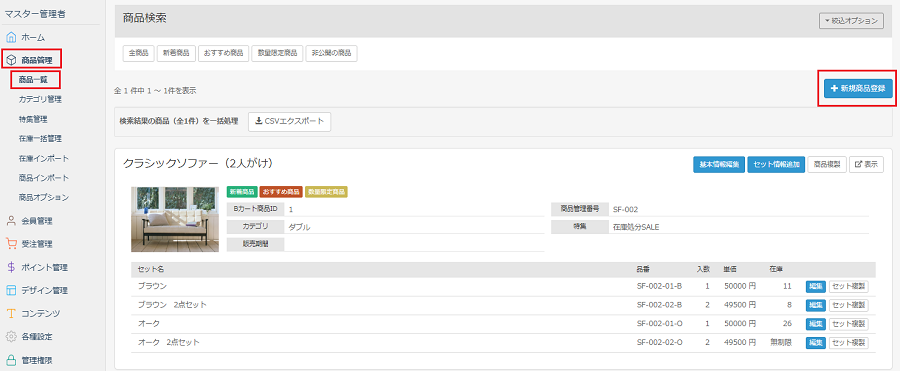This screenshot has width=900, height=371.
Task: Open ホーム in the sidebar
Action: 33,37
